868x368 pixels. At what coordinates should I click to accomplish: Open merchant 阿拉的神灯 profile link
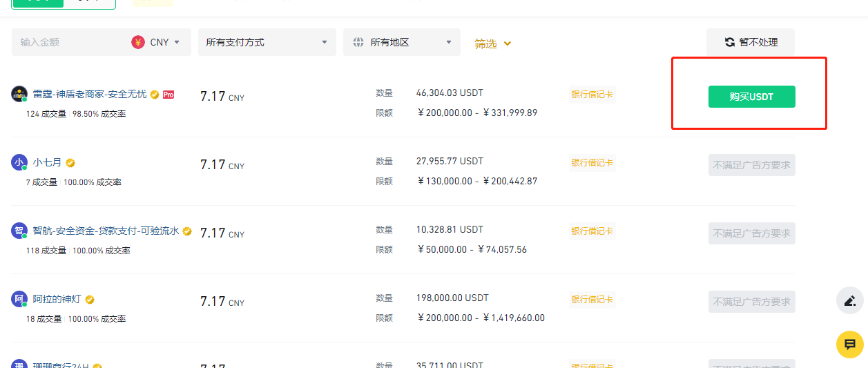tap(57, 300)
